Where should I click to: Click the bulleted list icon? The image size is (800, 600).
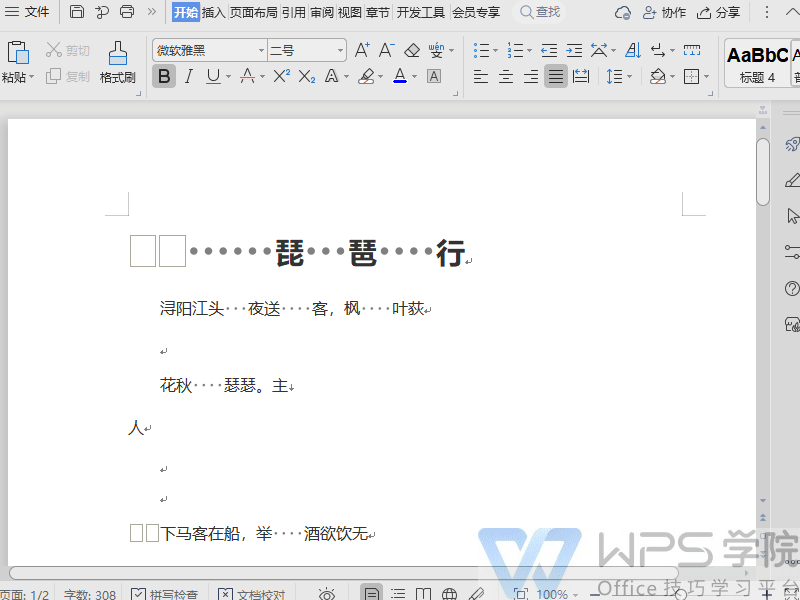481,50
